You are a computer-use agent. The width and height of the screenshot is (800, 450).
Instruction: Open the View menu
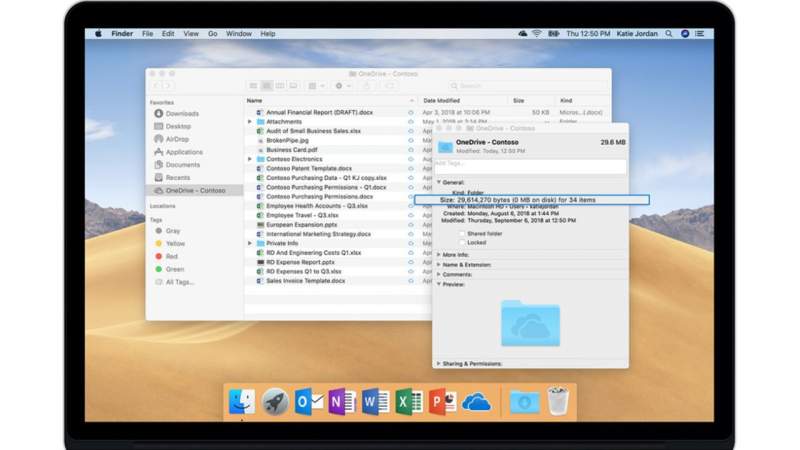pyautogui.click(x=191, y=34)
